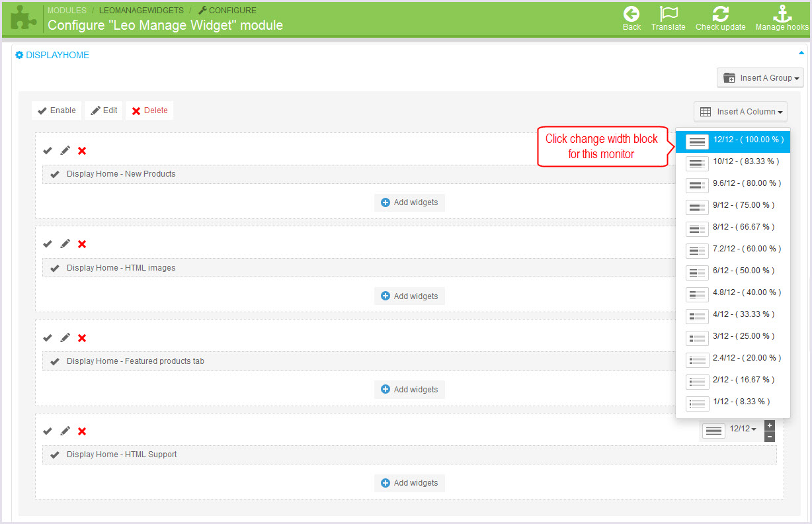Add widgets below HTML Support
The image size is (812, 524).
pos(409,483)
